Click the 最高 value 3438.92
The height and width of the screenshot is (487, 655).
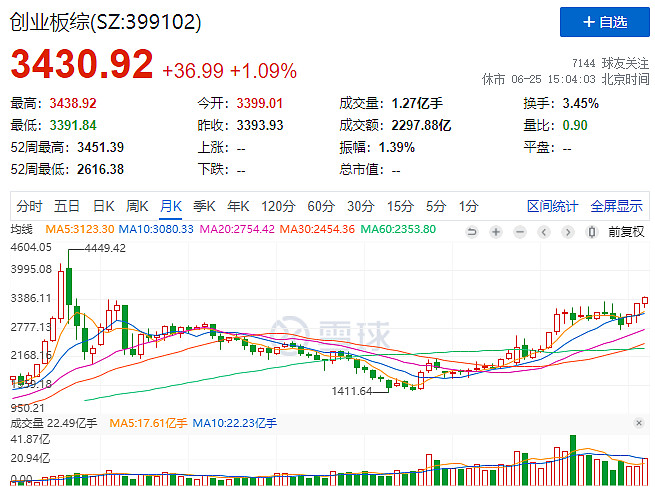point(73,103)
